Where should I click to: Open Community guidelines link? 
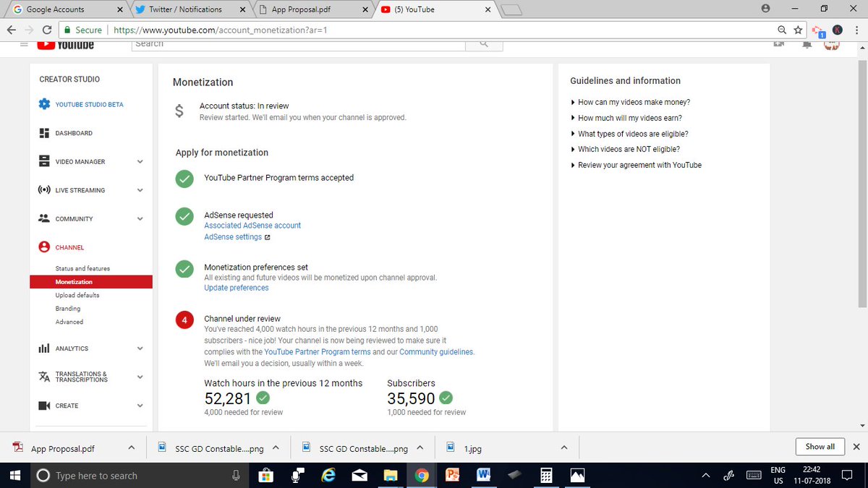[x=436, y=352]
